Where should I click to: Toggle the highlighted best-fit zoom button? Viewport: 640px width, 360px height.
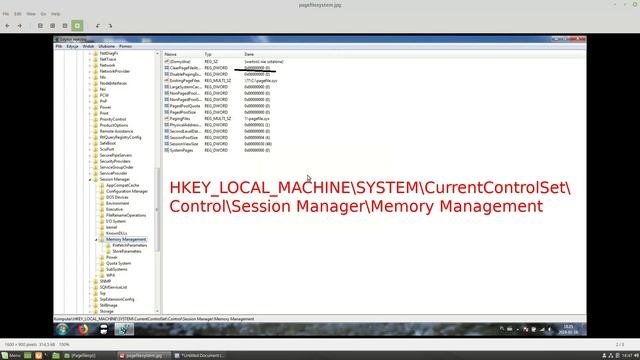tap(77, 26)
